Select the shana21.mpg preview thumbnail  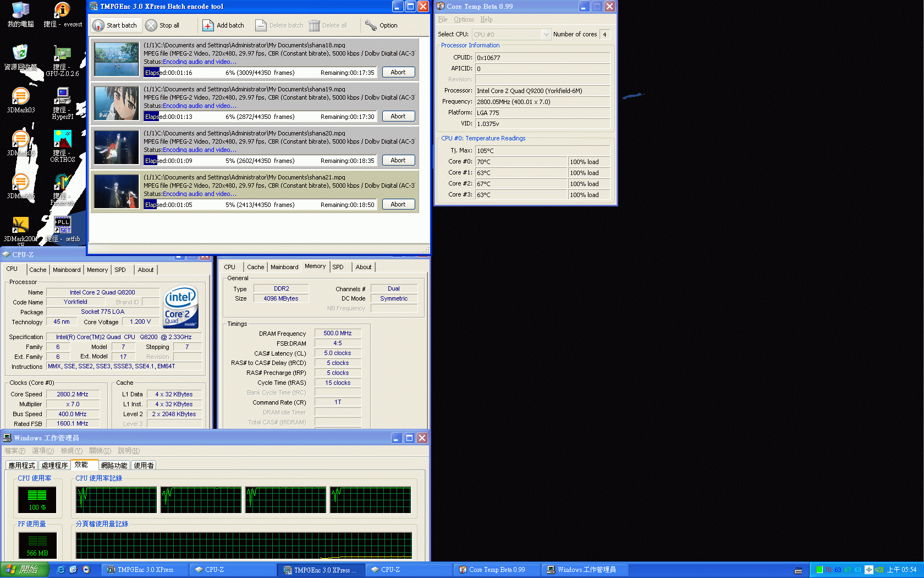(x=117, y=191)
